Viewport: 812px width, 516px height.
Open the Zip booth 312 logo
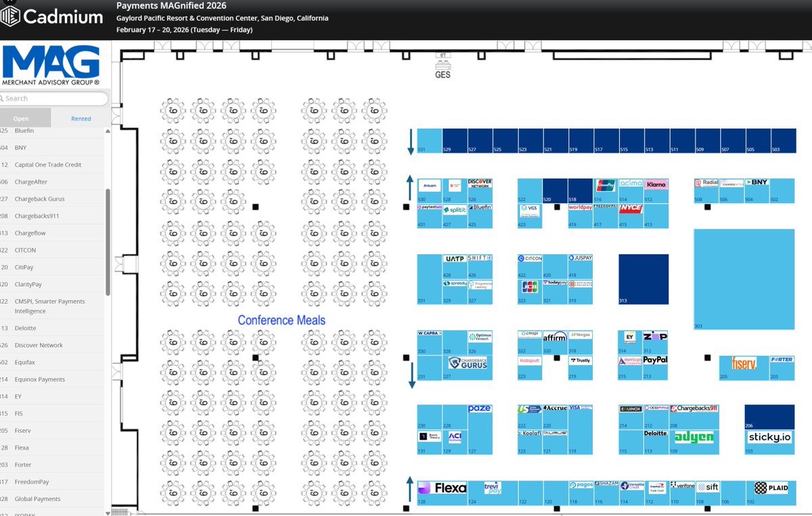point(655,336)
